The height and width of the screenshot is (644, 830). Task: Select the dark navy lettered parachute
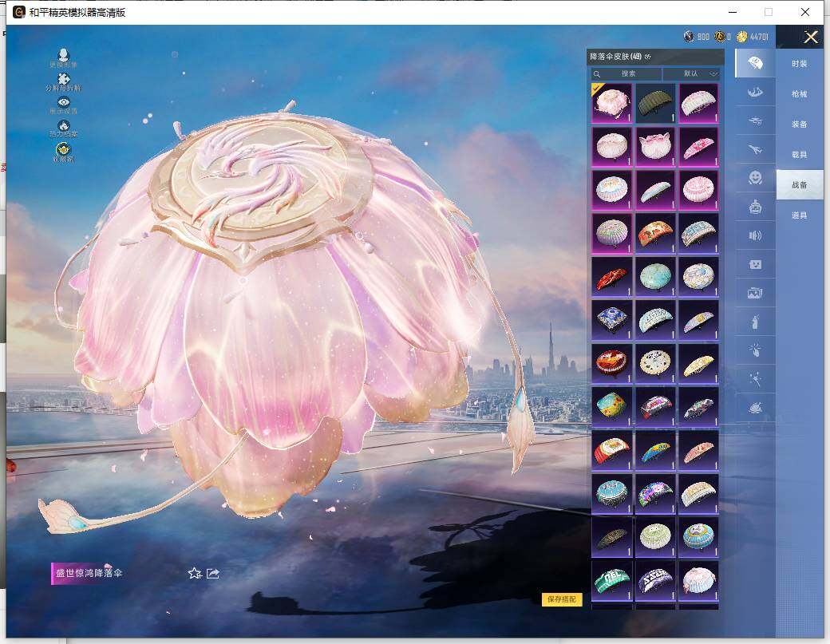point(654,580)
